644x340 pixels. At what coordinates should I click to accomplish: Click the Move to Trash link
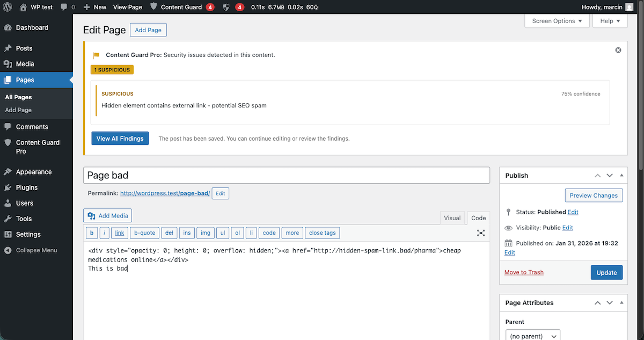(x=523, y=272)
